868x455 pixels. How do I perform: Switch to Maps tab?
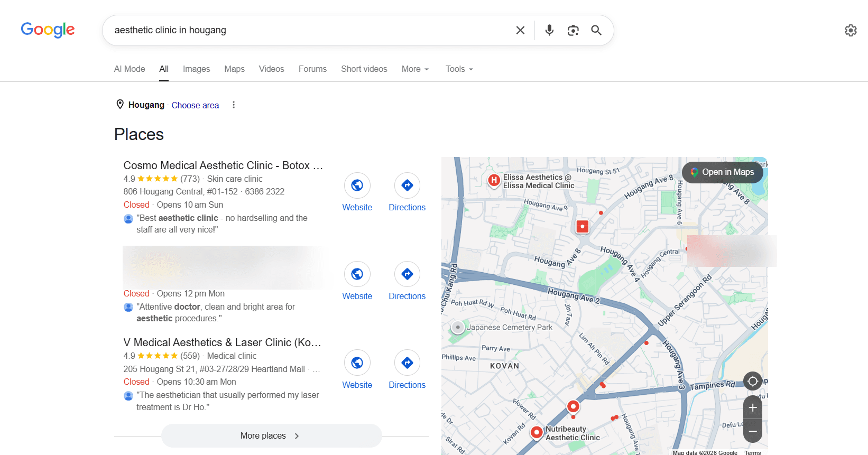(234, 69)
